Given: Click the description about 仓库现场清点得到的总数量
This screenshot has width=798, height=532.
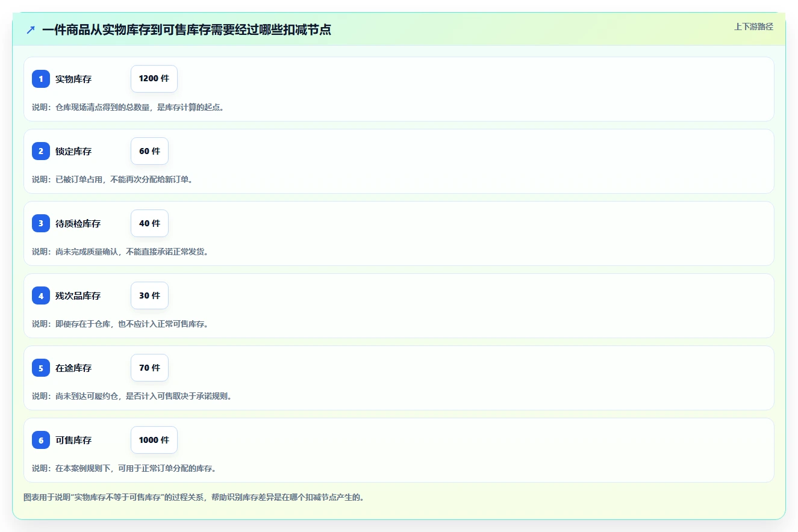Looking at the screenshot, I should (x=128, y=107).
